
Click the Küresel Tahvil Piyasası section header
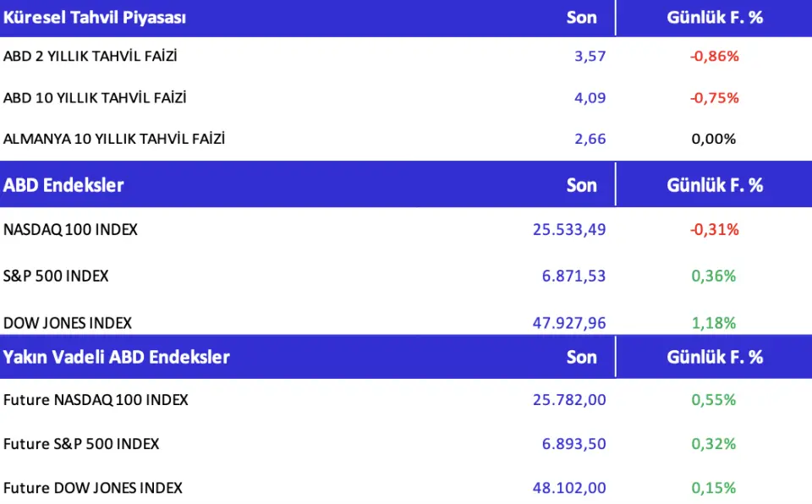[x=95, y=18]
